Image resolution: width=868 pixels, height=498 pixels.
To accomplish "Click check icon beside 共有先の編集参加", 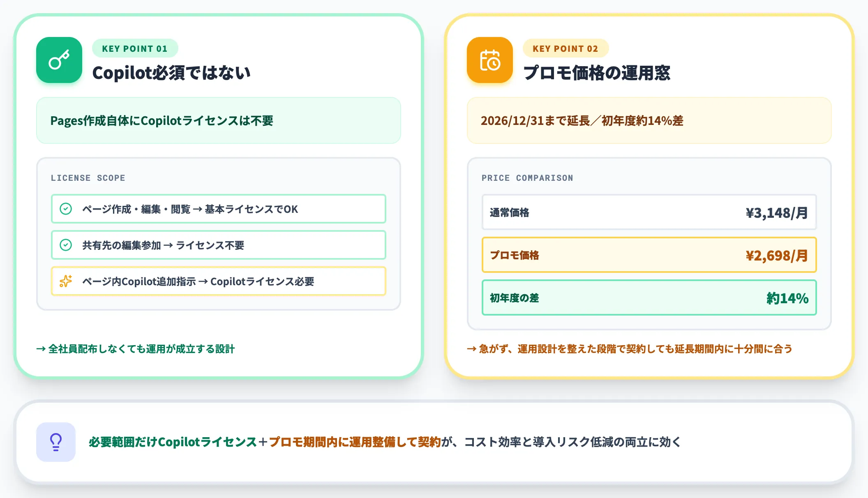I will pos(66,245).
